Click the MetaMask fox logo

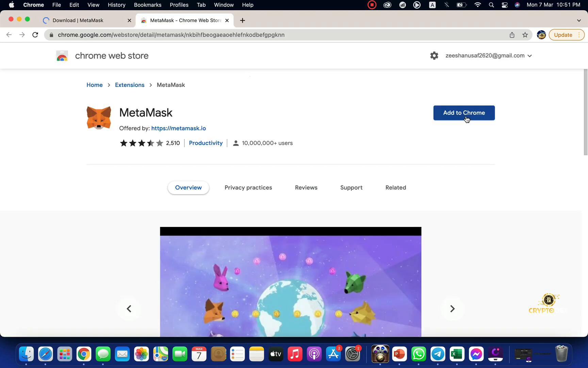point(99,118)
